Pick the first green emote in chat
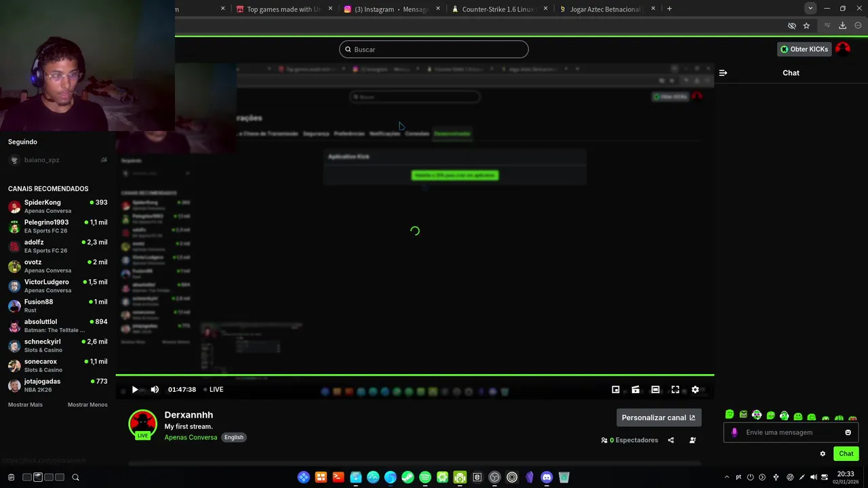 [x=730, y=415]
